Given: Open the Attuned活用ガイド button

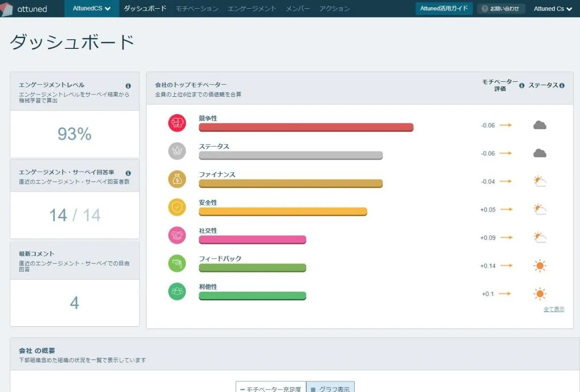Looking at the screenshot, I should click(x=444, y=8).
